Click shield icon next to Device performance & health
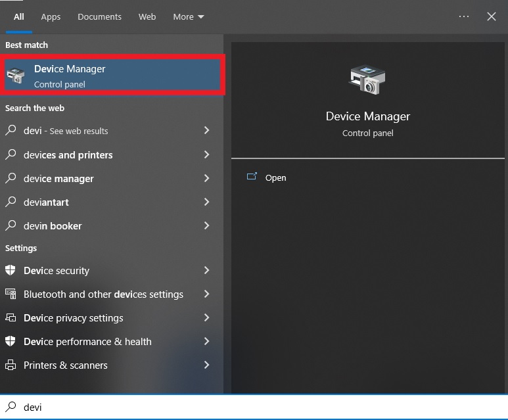Screen dimensions: 508x420 (x=11, y=341)
